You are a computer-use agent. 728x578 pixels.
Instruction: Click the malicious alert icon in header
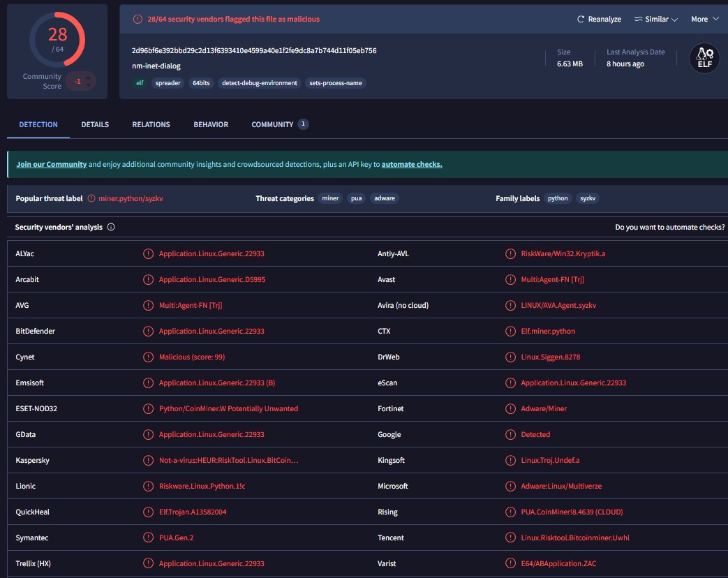(138, 19)
